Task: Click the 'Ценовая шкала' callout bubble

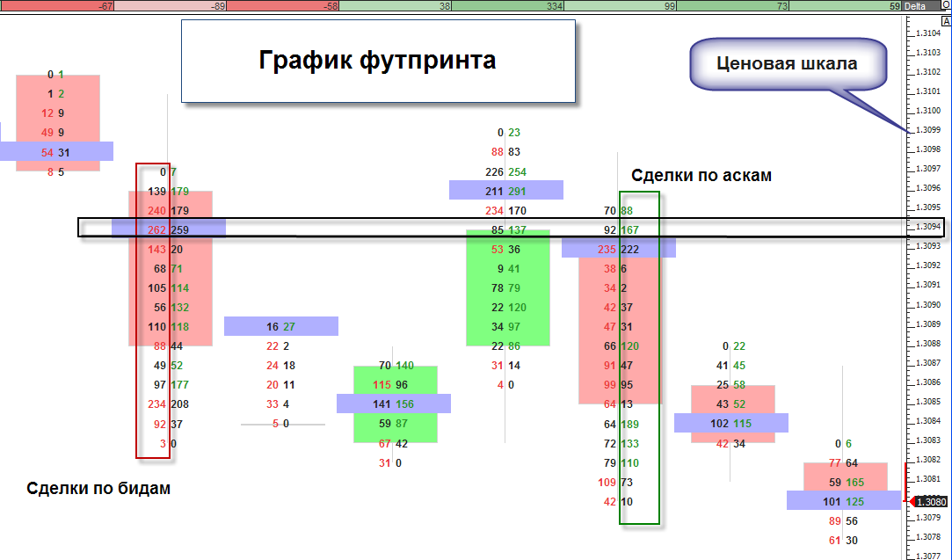Action: coord(786,63)
